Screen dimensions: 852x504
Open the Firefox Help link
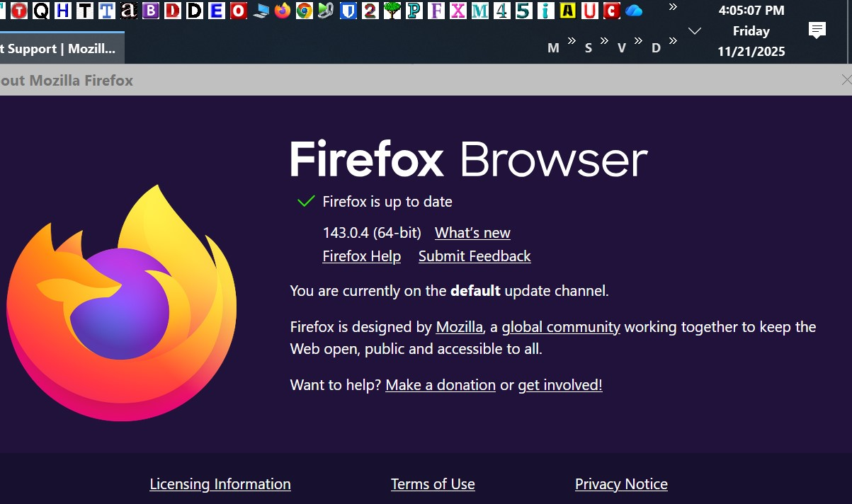pos(362,256)
